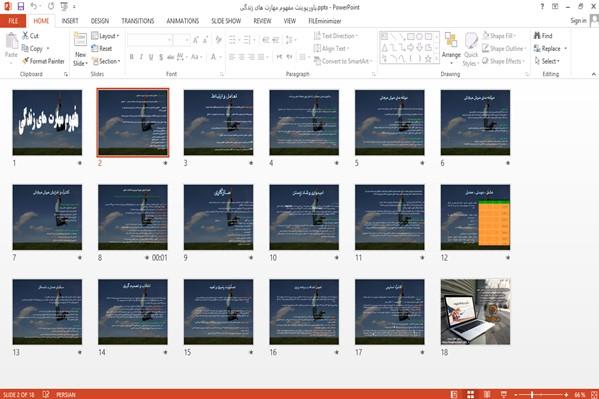Expand the Select dropdown in Editing

pyautogui.click(x=547, y=61)
